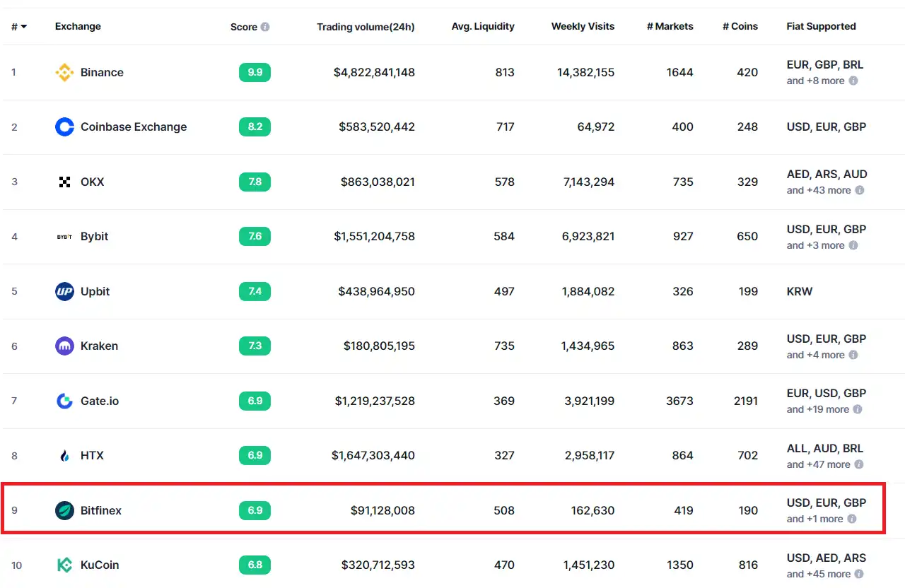Expand OKX's "and +43 more" fiat list

click(x=819, y=190)
